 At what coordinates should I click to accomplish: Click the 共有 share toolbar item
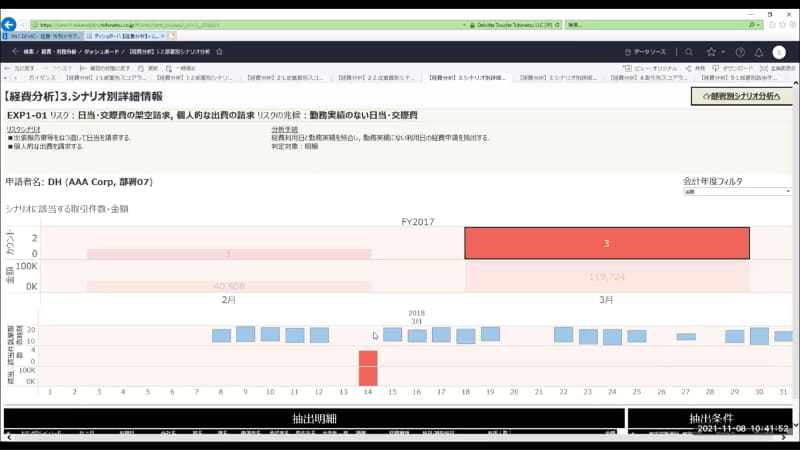[695, 68]
